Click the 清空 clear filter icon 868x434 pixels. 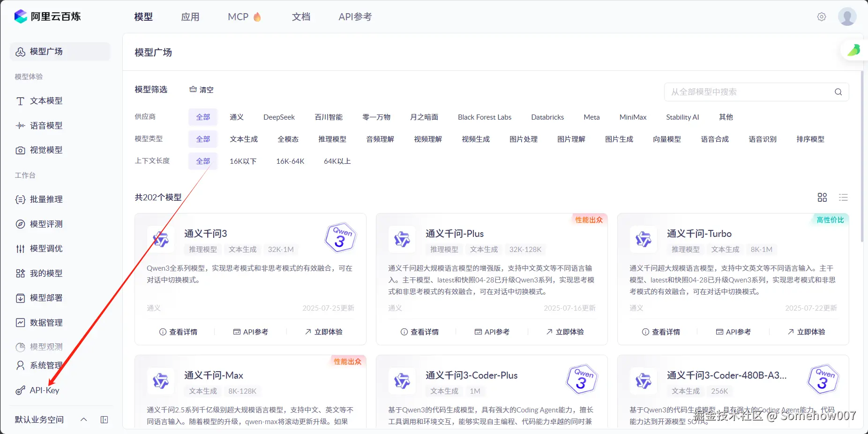pos(193,89)
